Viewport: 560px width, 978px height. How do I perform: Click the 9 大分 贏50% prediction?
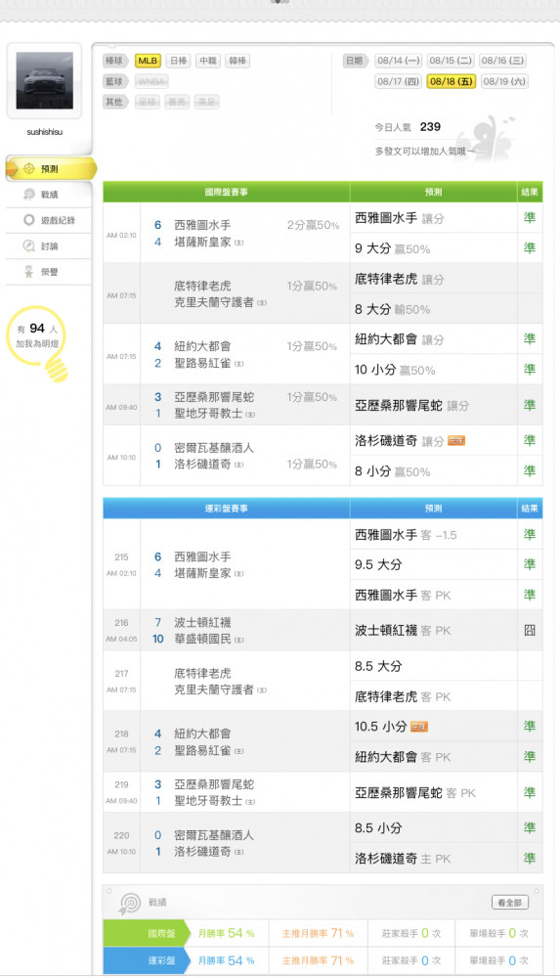(392, 248)
